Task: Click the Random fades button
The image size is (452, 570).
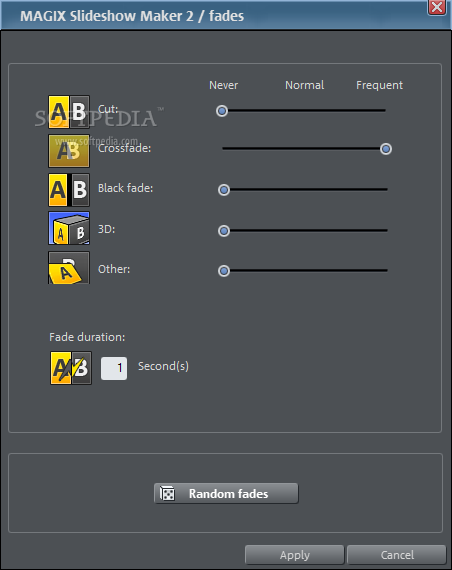Action: point(226,494)
